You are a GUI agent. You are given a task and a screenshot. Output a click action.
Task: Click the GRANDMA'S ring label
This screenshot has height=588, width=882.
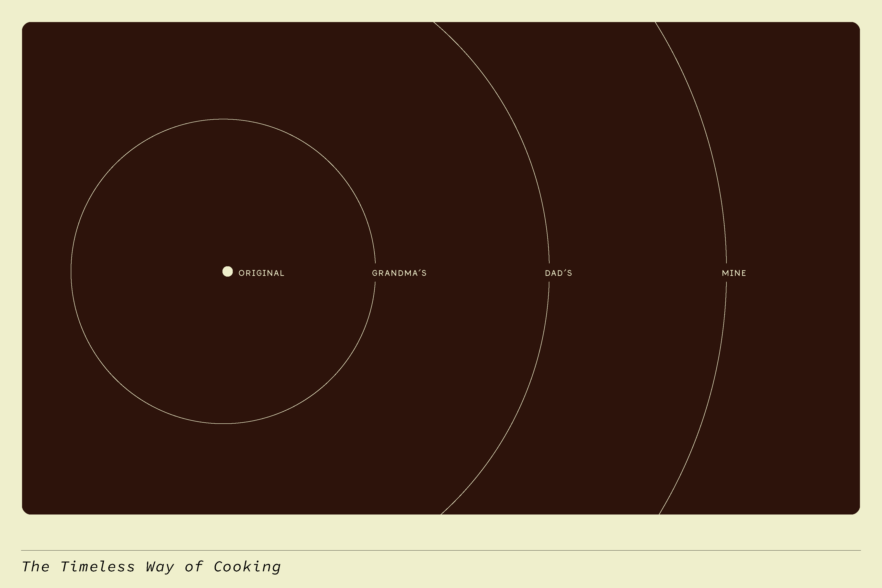[399, 273]
